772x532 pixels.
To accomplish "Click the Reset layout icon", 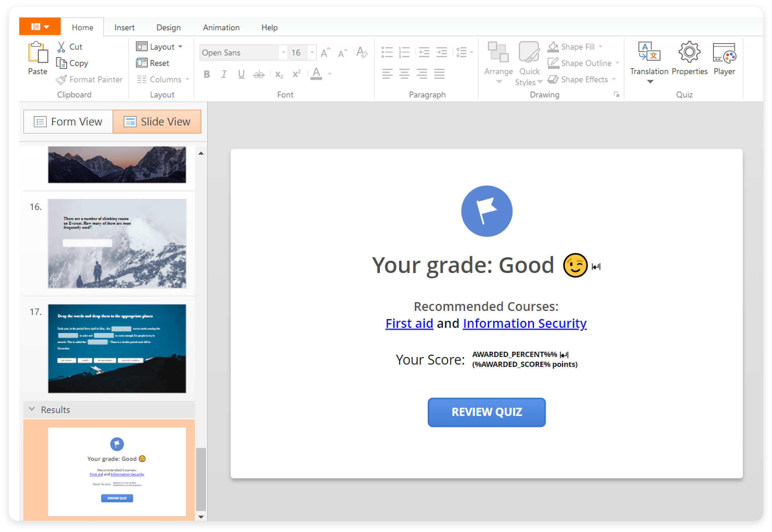I will (142, 63).
